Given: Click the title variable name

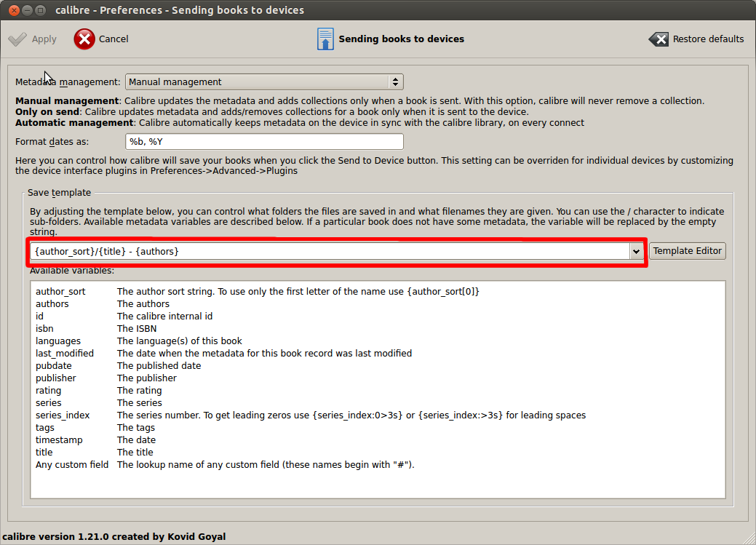Looking at the screenshot, I should 44,453.
